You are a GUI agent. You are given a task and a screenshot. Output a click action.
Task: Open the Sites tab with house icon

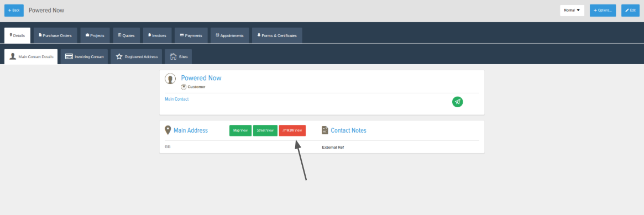tap(178, 56)
